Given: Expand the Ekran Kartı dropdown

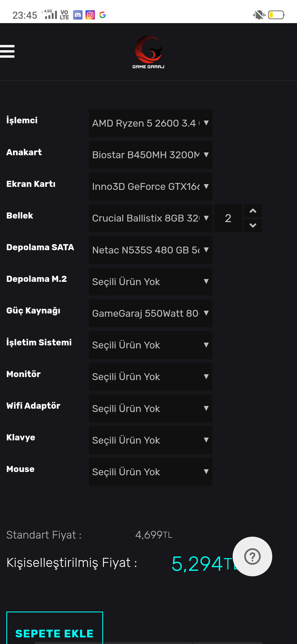Looking at the screenshot, I should (x=150, y=187).
